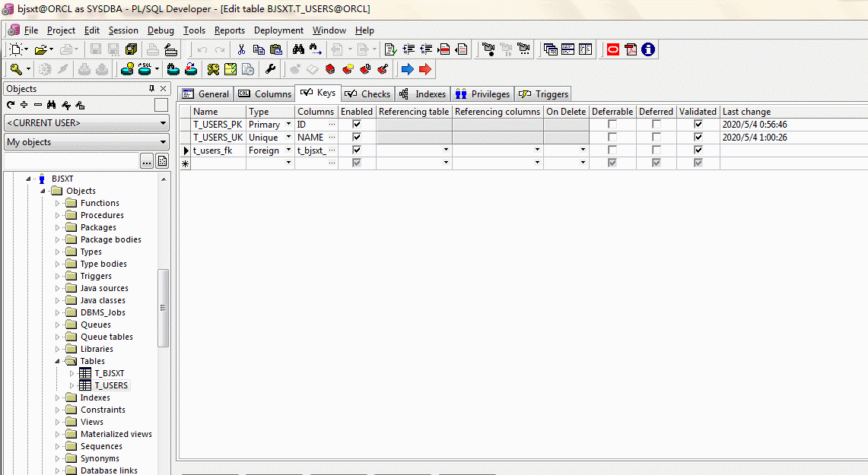The height and width of the screenshot is (475, 868).
Task: Check Deferrable for the t_users_fk row
Action: coord(612,150)
